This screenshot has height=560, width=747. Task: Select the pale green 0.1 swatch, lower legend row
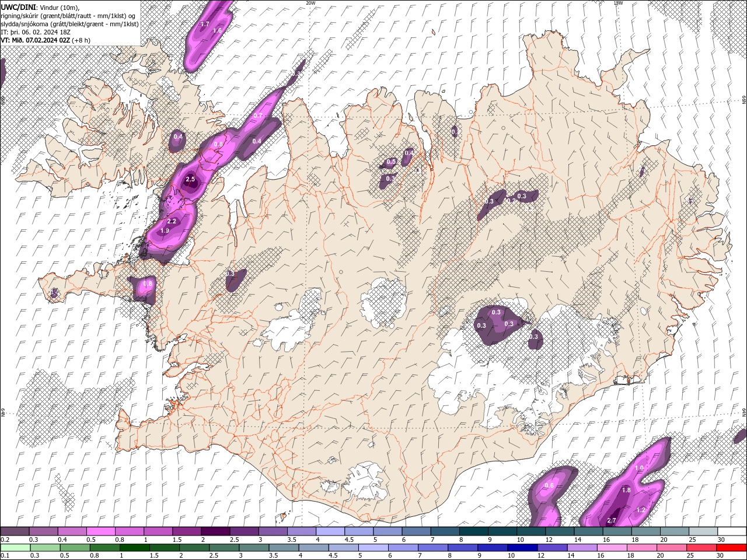[x=15, y=548]
